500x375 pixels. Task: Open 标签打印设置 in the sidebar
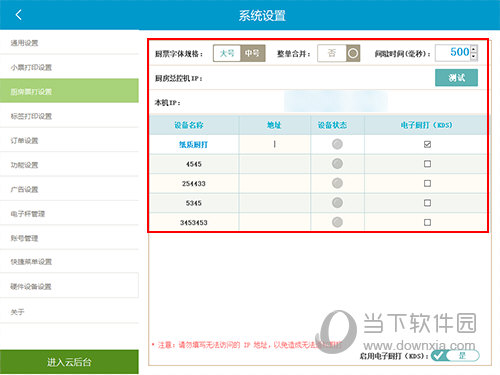coord(69,116)
